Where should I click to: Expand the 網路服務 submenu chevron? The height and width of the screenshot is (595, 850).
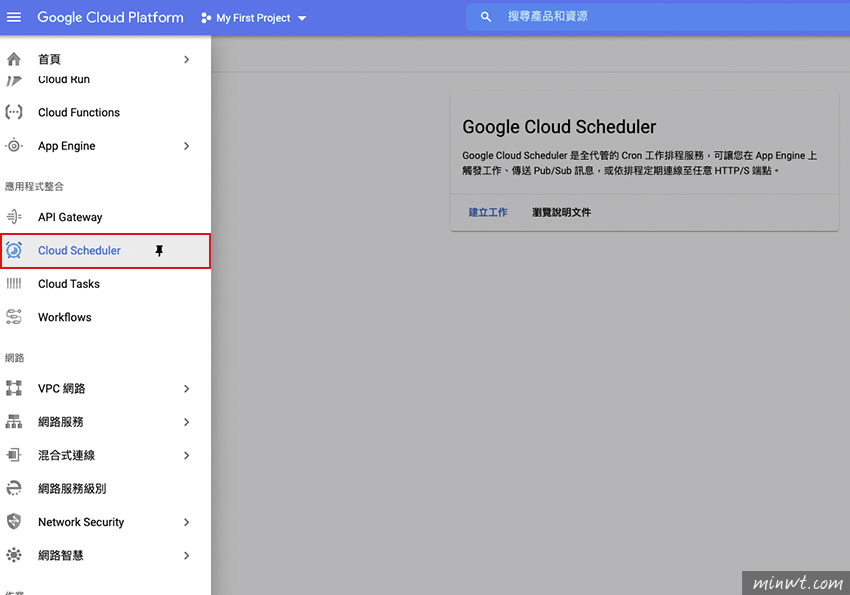coord(186,422)
